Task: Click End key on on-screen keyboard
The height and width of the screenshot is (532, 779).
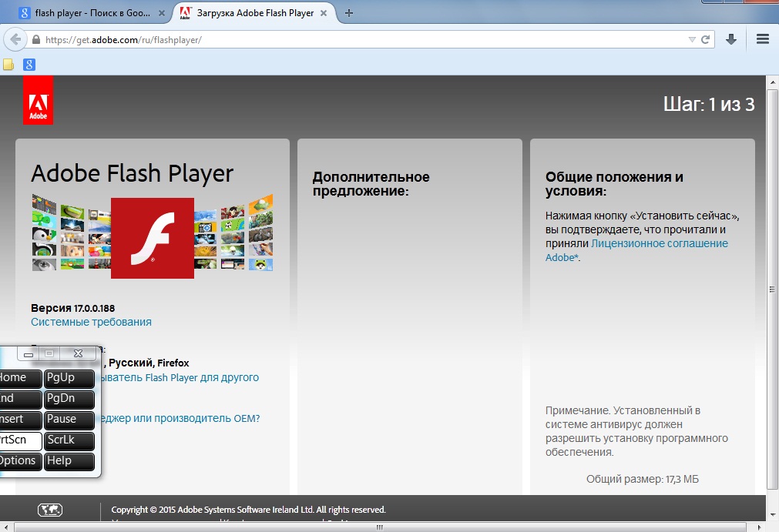Action: (x=20, y=399)
